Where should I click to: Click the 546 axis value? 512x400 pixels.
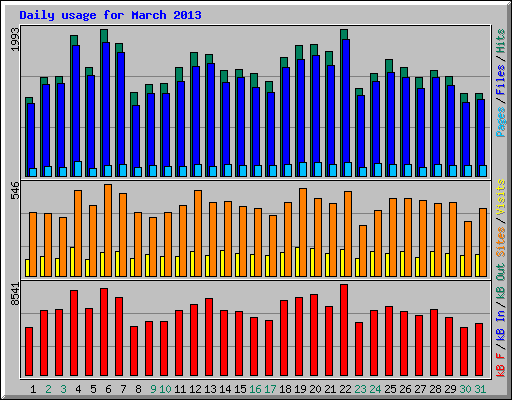[16, 190]
